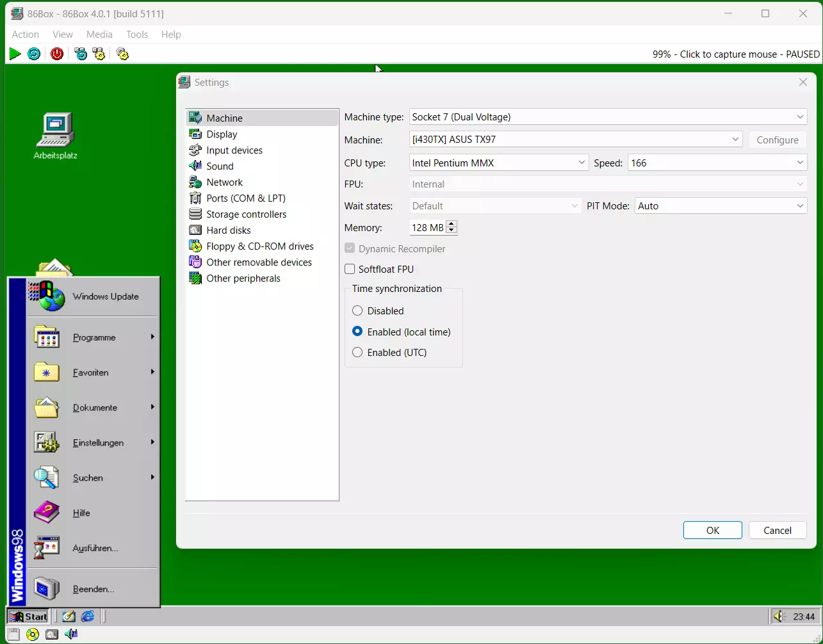
Task: Expand Programme in the Start menu
Action: coord(93,337)
